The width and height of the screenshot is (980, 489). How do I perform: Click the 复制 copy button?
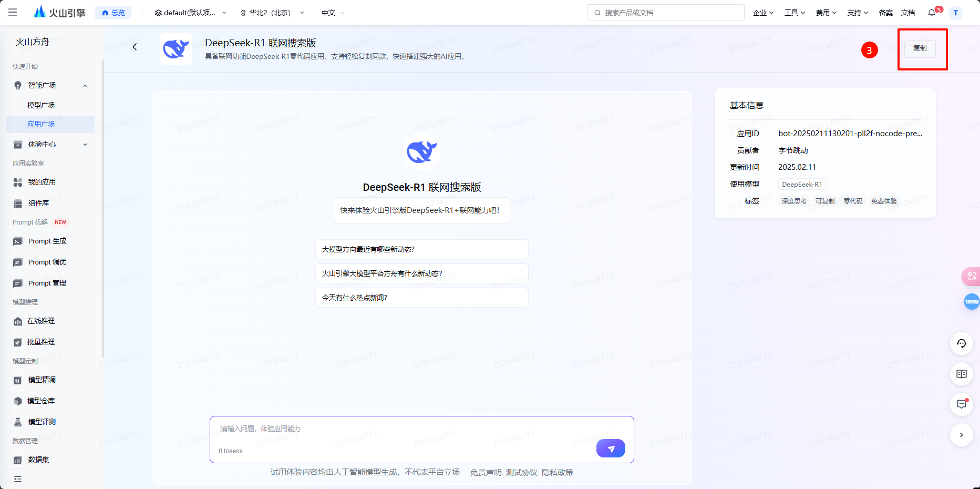[x=920, y=48]
